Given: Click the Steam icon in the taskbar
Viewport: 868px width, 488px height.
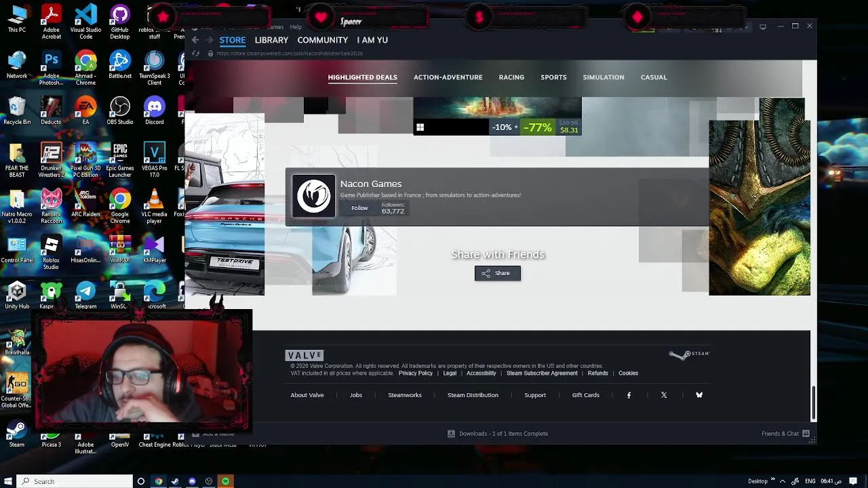Looking at the screenshot, I should (x=175, y=481).
